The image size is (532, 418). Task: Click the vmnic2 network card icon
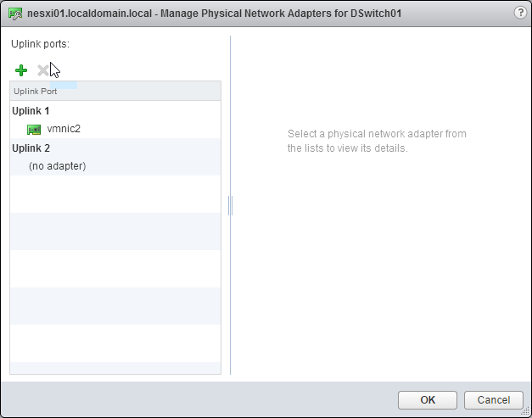pos(34,129)
